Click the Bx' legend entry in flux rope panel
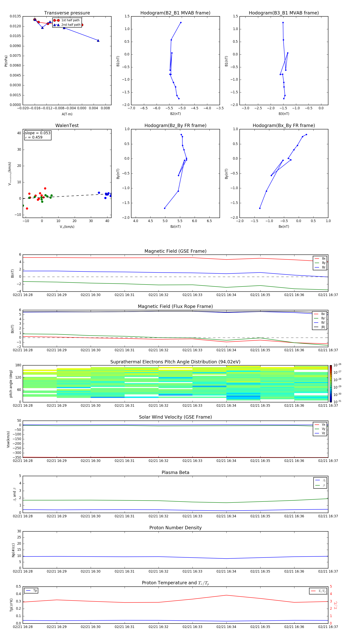Viewport: 351px width, 644px height. tap(320, 314)
